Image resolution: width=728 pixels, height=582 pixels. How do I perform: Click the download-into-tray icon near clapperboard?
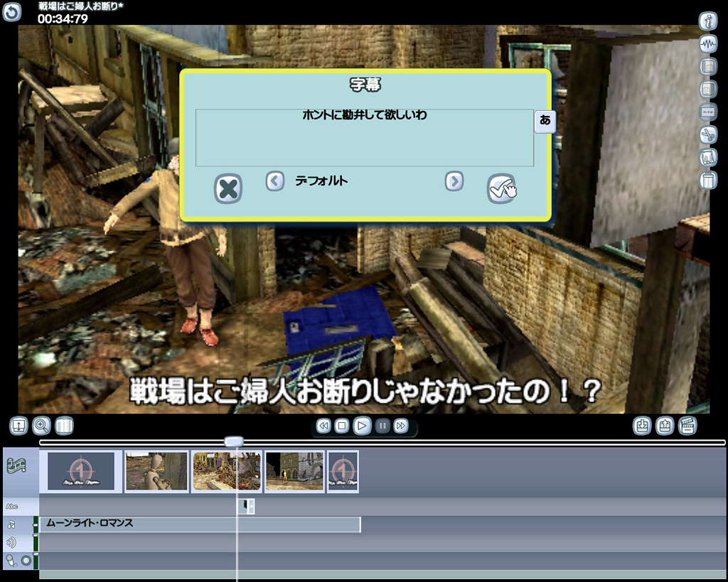pos(643,426)
